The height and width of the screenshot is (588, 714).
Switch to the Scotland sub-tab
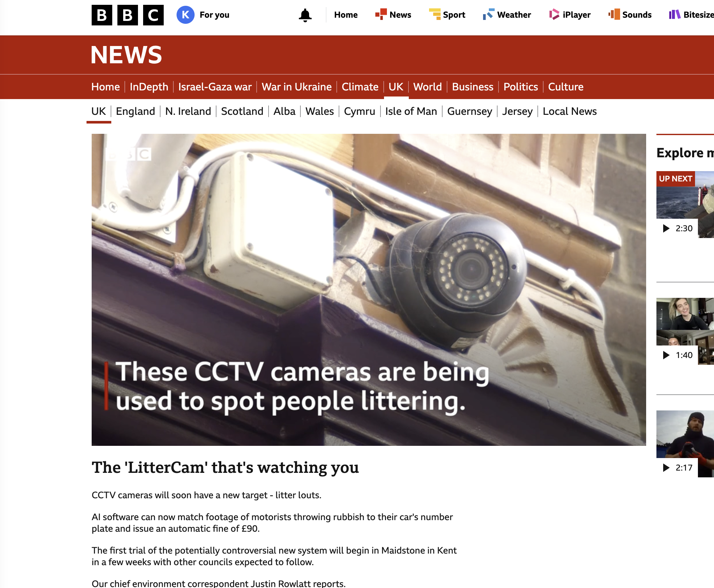click(242, 111)
